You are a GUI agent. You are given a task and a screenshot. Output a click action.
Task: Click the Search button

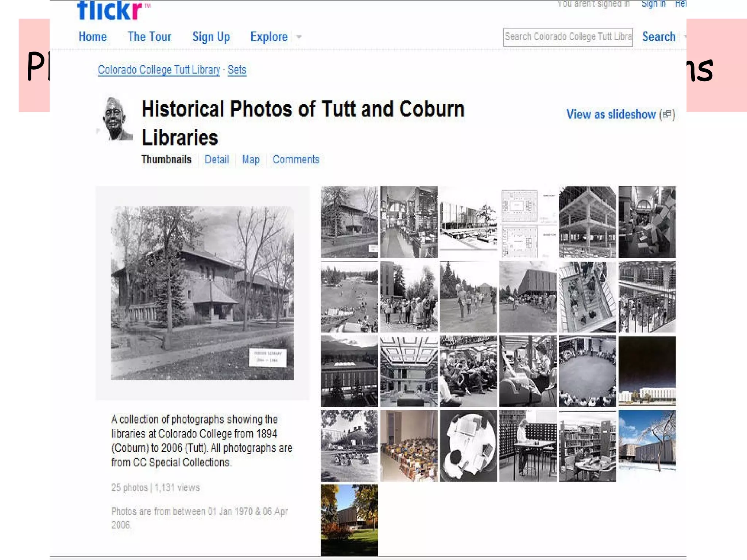tap(659, 37)
